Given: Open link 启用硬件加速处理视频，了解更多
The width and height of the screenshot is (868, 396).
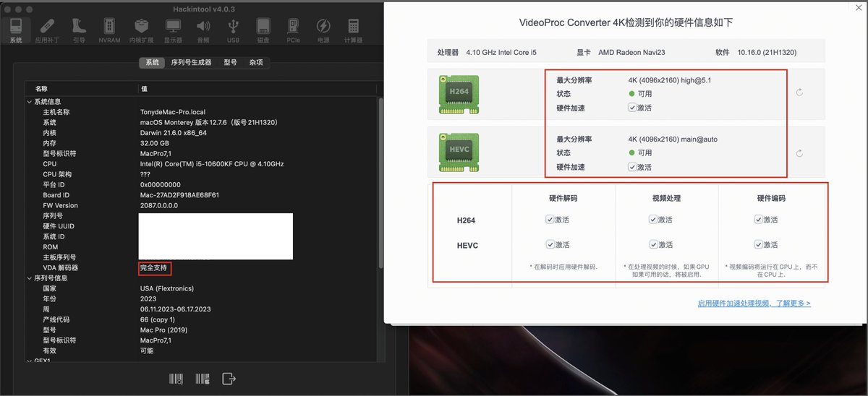Looking at the screenshot, I should 754,304.
